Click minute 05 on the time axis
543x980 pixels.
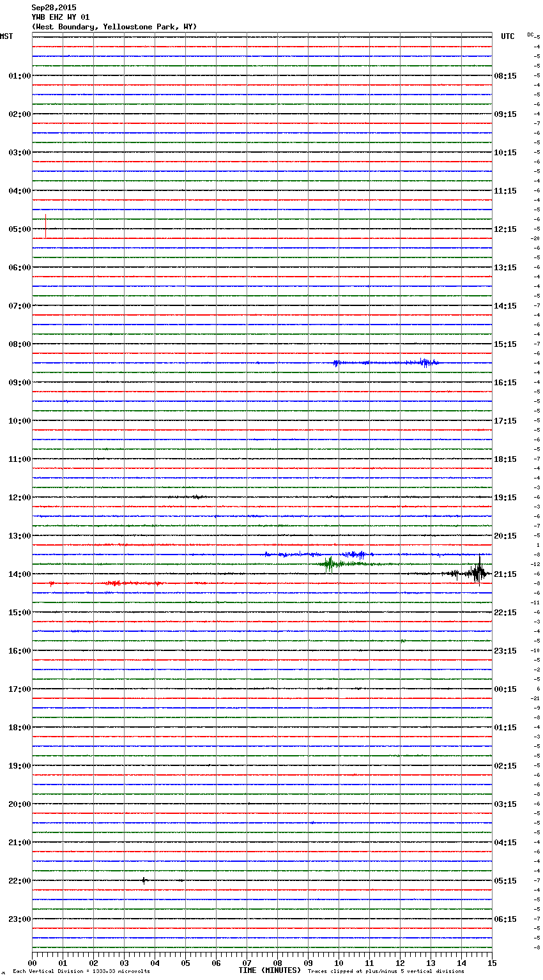185,963
